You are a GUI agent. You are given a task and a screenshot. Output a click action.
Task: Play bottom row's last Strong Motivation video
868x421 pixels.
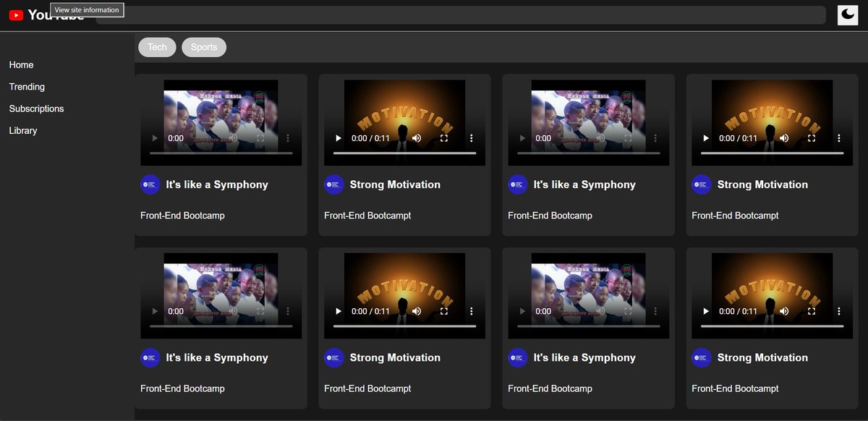(x=706, y=311)
